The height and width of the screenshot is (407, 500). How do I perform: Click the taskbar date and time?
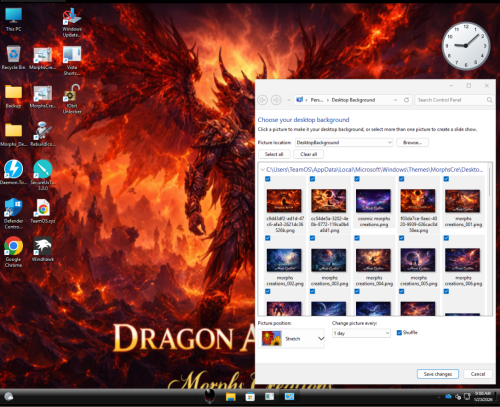[x=483, y=396]
